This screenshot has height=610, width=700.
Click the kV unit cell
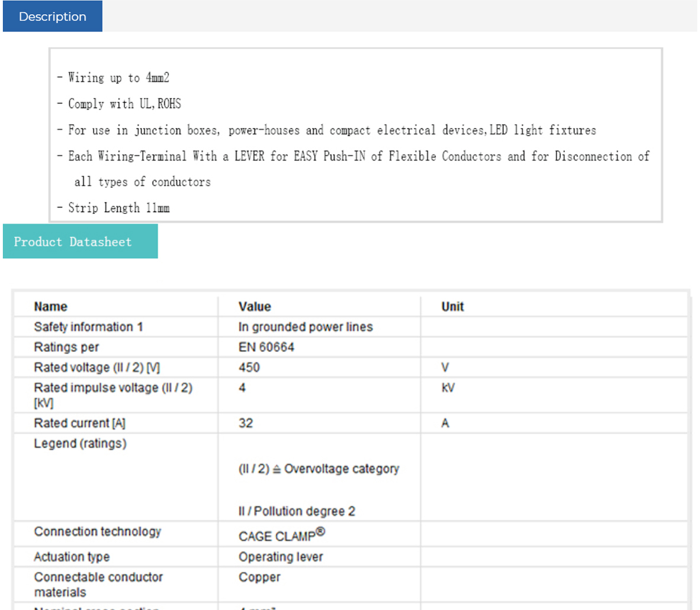(x=448, y=388)
